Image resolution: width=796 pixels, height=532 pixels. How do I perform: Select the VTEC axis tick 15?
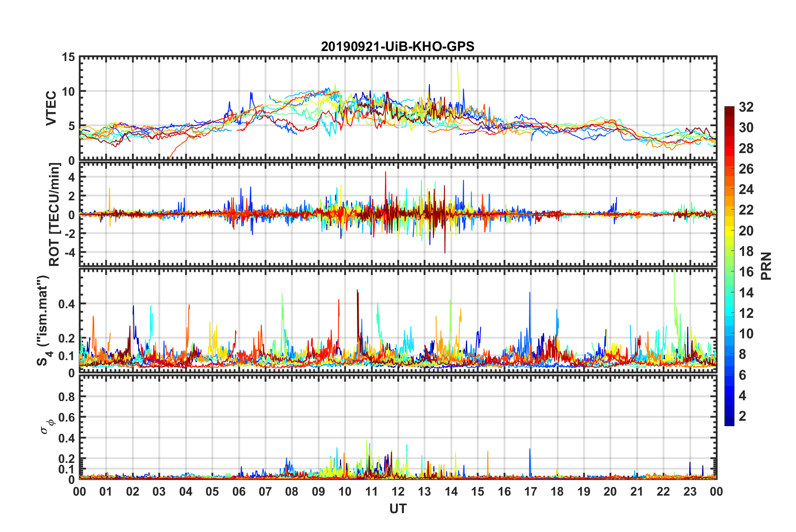point(68,57)
